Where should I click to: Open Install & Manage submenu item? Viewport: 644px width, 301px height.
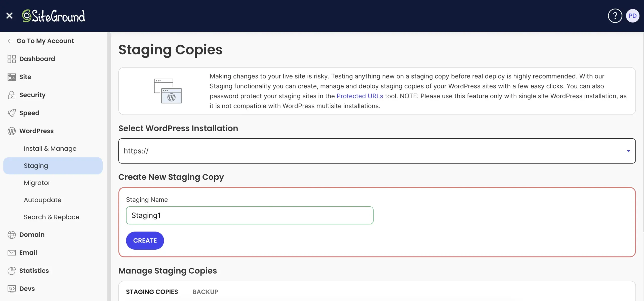50,149
